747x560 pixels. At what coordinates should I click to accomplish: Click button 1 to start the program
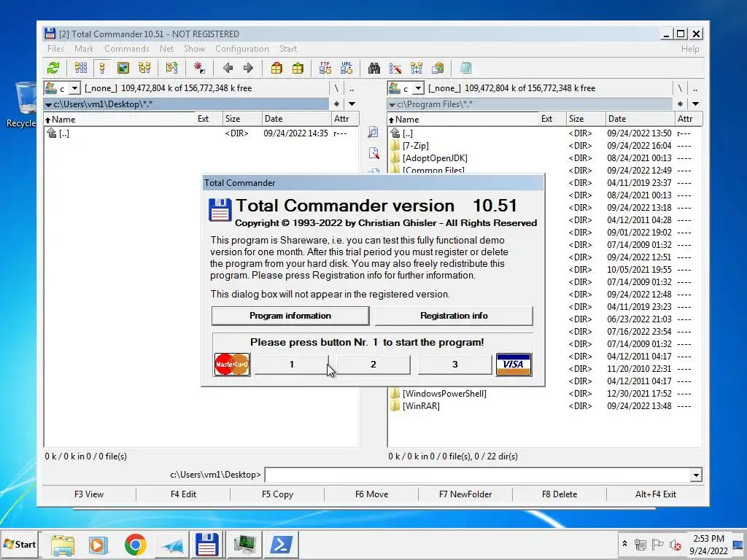(292, 365)
